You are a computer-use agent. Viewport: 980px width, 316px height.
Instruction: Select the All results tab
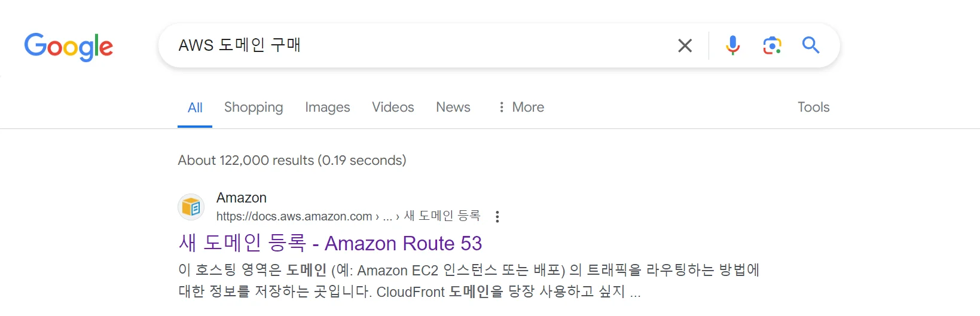click(x=195, y=108)
